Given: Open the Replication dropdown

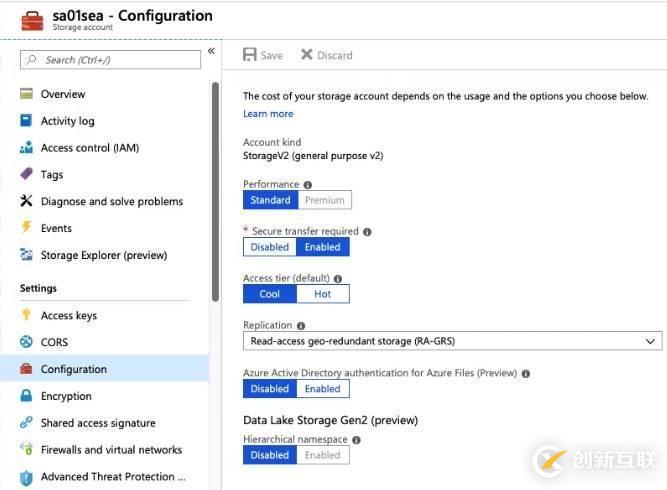Looking at the screenshot, I should (x=452, y=341).
